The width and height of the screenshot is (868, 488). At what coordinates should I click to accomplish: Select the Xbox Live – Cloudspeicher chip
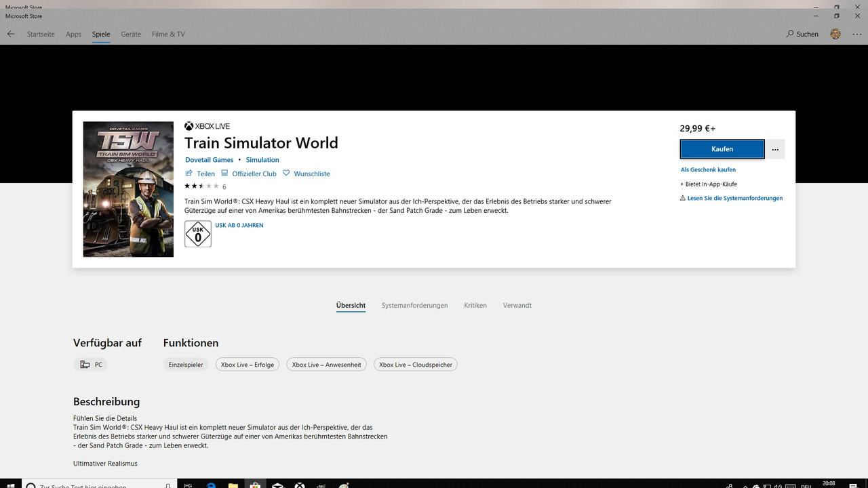pos(416,365)
